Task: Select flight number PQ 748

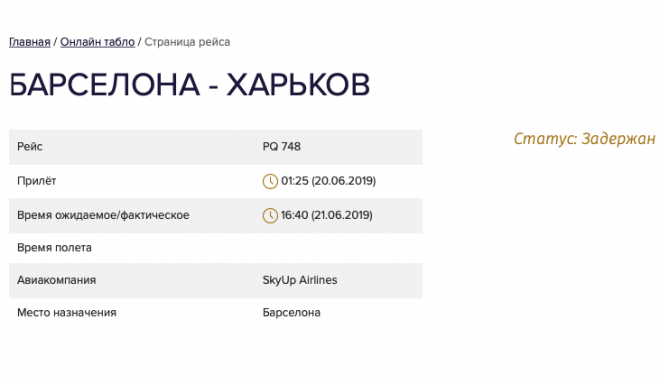Action: point(282,146)
